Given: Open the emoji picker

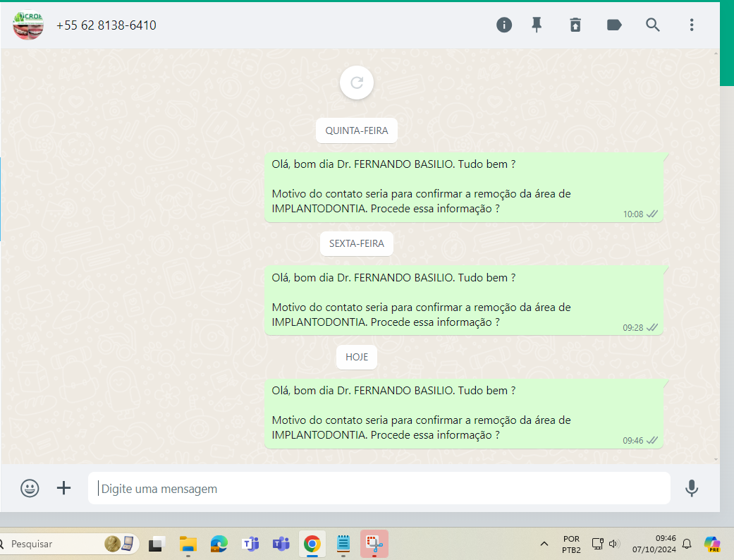Looking at the screenshot, I should pos(30,488).
